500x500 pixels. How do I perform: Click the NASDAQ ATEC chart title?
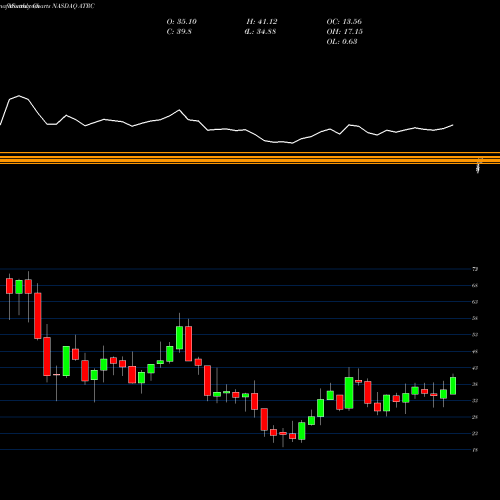pyautogui.click(x=73, y=6)
